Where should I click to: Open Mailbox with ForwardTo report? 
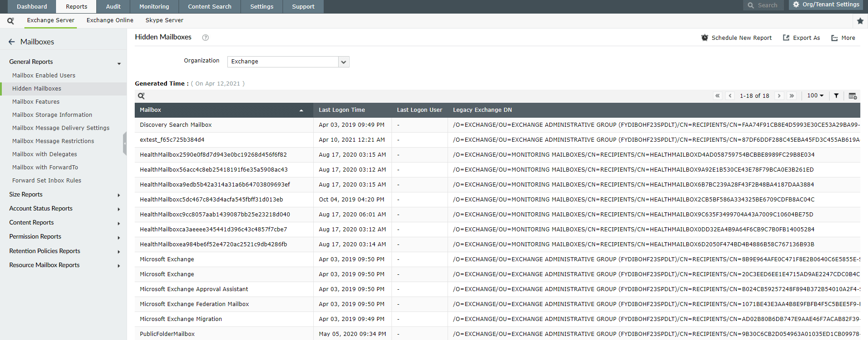(45, 168)
